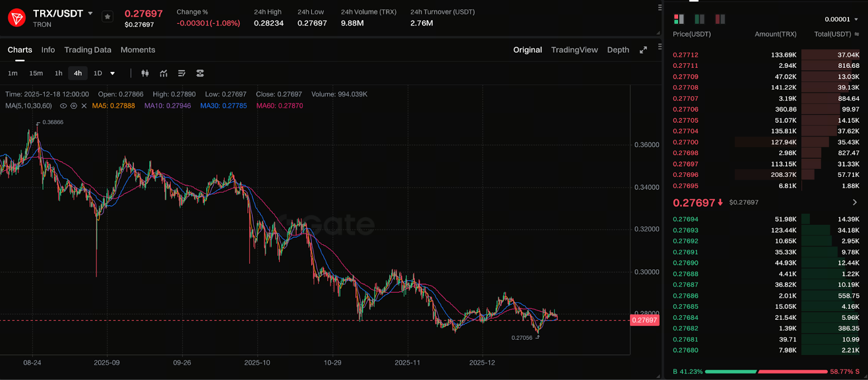Click the 24h High value 0.28234
Viewport: 868px width, 380px height.
click(x=269, y=23)
